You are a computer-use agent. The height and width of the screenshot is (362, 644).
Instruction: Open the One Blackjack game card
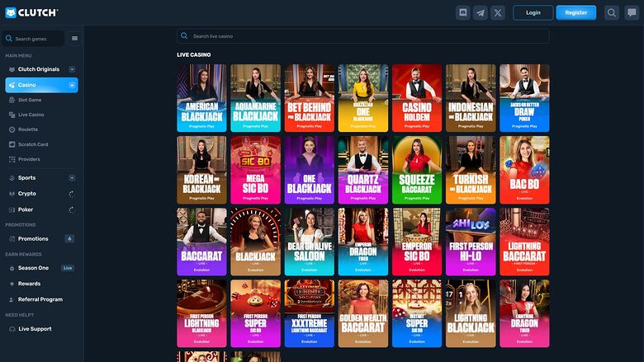pos(310,170)
